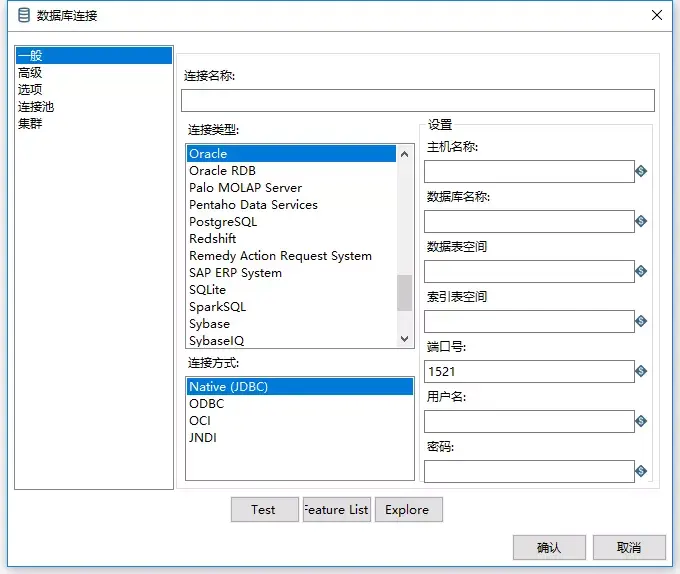Close the 数据库连接 dialog

click(657, 15)
